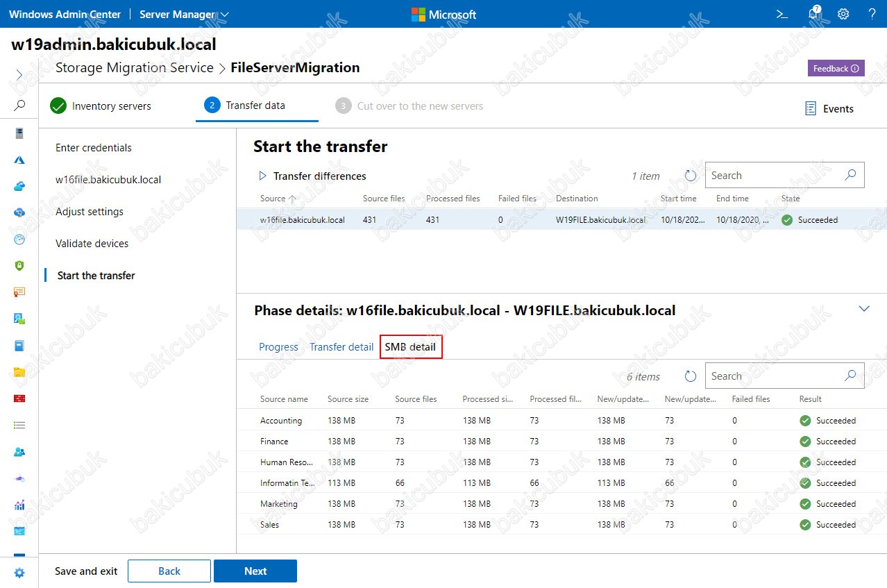Click the State column header
The height and width of the screenshot is (588, 887).
(791, 198)
